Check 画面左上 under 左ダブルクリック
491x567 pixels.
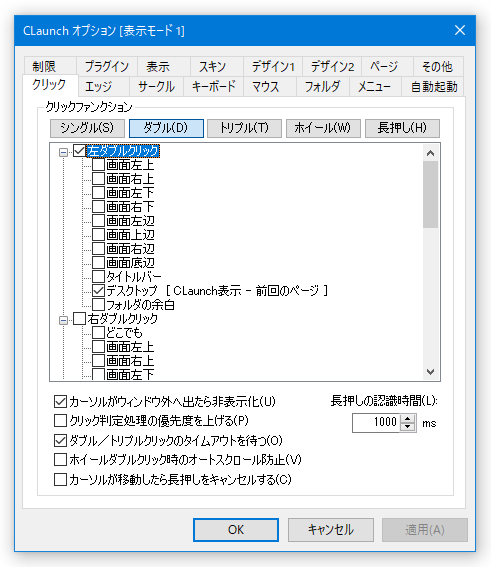pyautogui.click(x=98, y=165)
